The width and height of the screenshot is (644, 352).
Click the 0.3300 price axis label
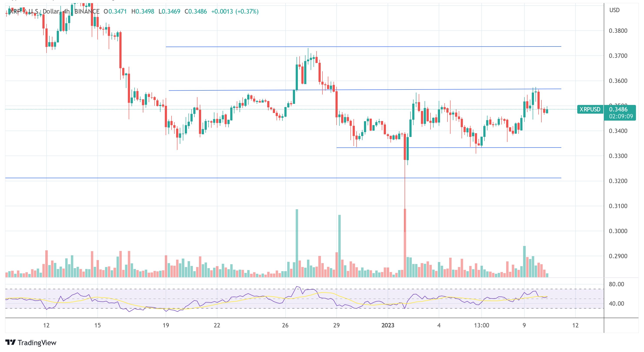click(x=618, y=156)
